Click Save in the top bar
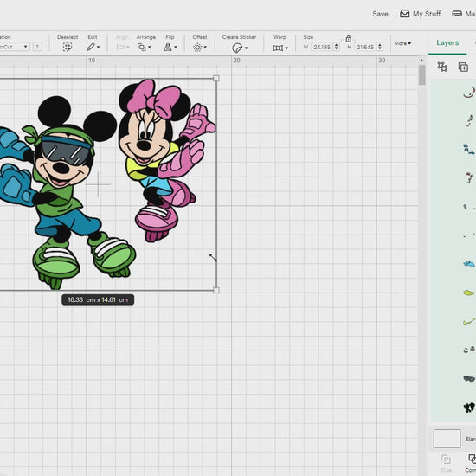Screen dimensions: 476x476 [x=380, y=14]
